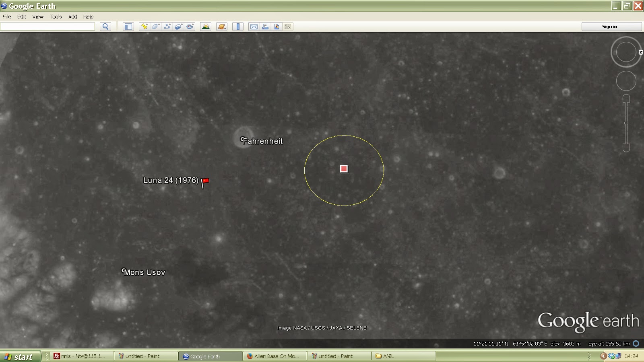
Task: Open the Add menu
Action: 72,16
